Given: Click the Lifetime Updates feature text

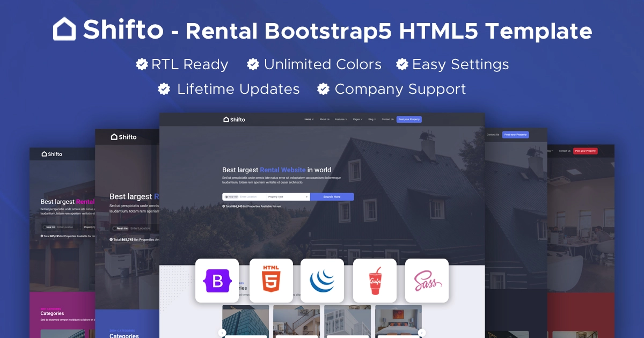Looking at the screenshot, I should [x=238, y=89].
